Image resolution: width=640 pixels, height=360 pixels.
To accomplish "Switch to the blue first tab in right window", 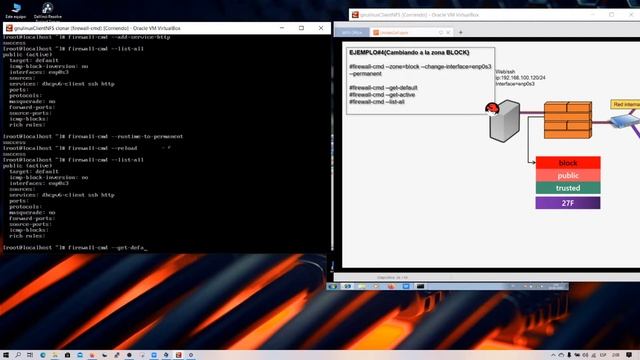I will click(x=352, y=32).
